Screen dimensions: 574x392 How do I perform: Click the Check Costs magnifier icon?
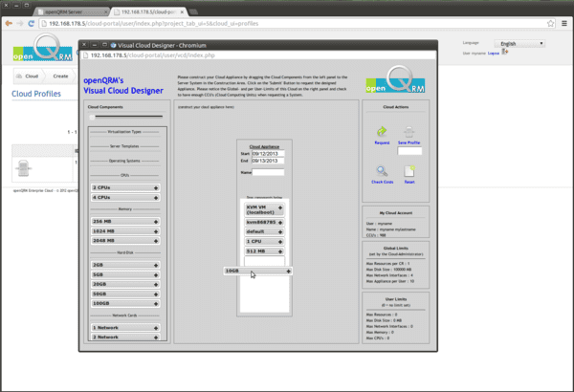[x=382, y=171]
